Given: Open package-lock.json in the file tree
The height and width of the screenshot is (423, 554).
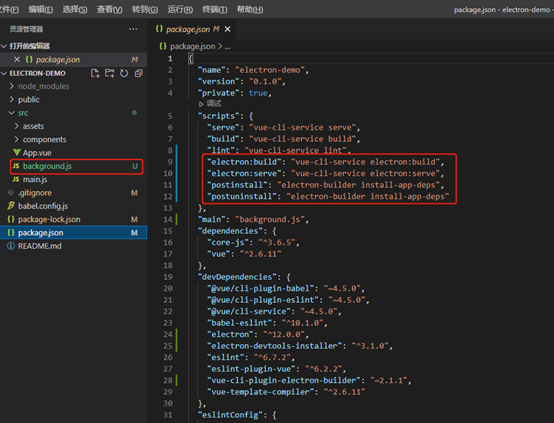Looking at the screenshot, I should [x=49, y=219].
